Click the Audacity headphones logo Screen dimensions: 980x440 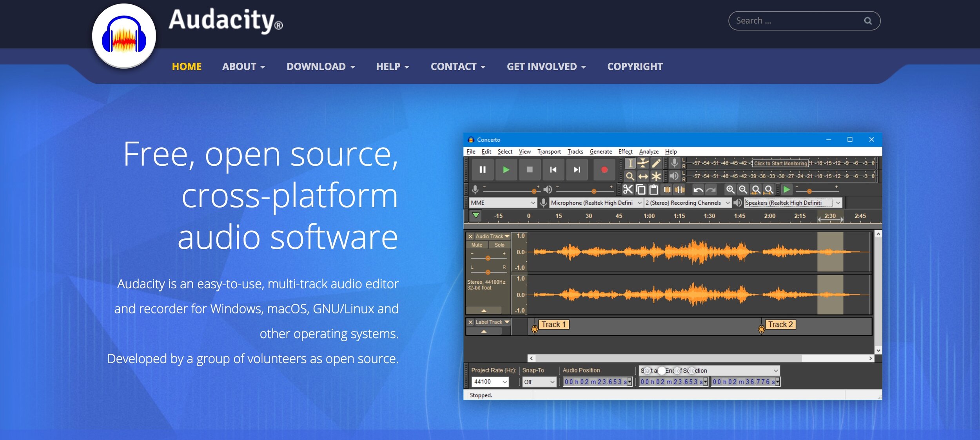pos(124,36)
